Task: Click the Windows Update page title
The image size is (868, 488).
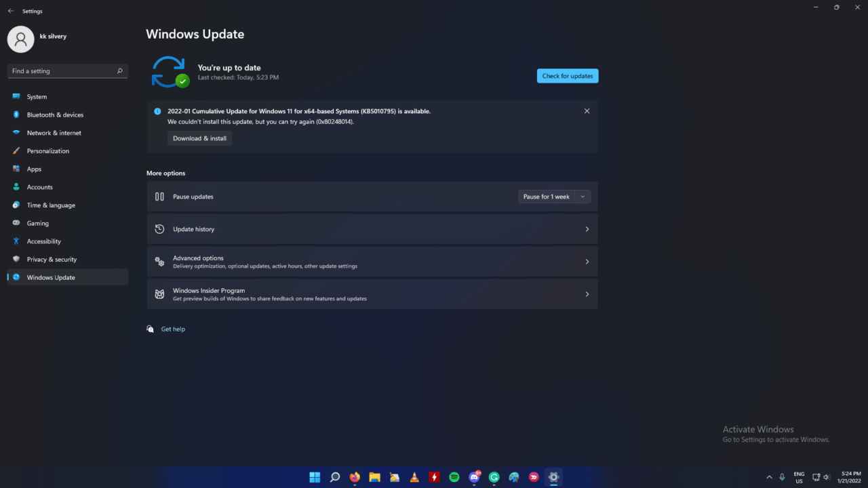Action: point(195,34)
